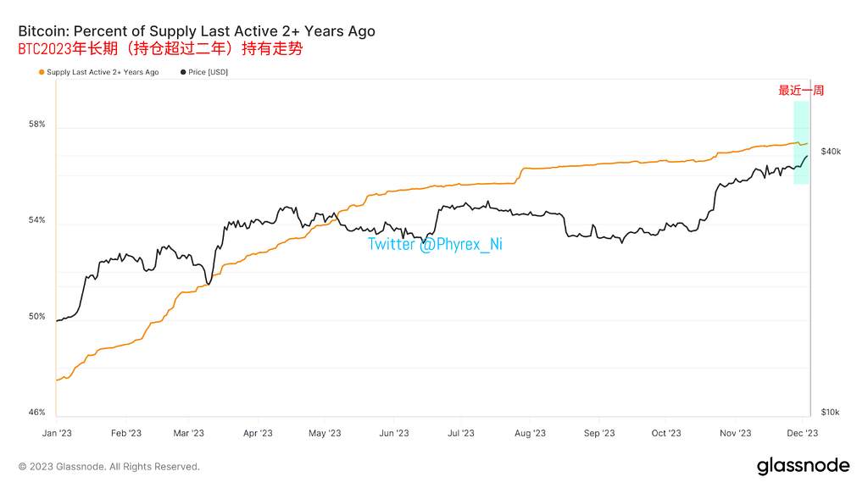
Task: Select the Jan '23 axis label
Action: pyautogui.click(x=57, y=433)
